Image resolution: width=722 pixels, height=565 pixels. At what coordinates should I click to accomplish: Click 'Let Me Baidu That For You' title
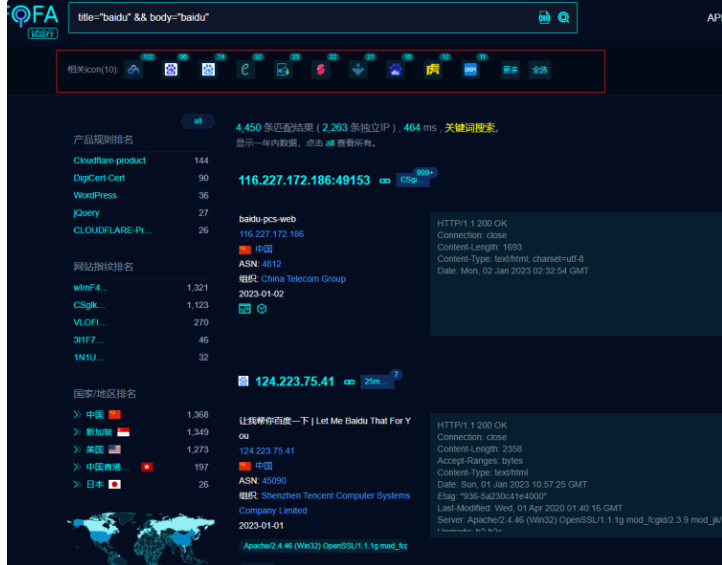(x=325, y=428)
